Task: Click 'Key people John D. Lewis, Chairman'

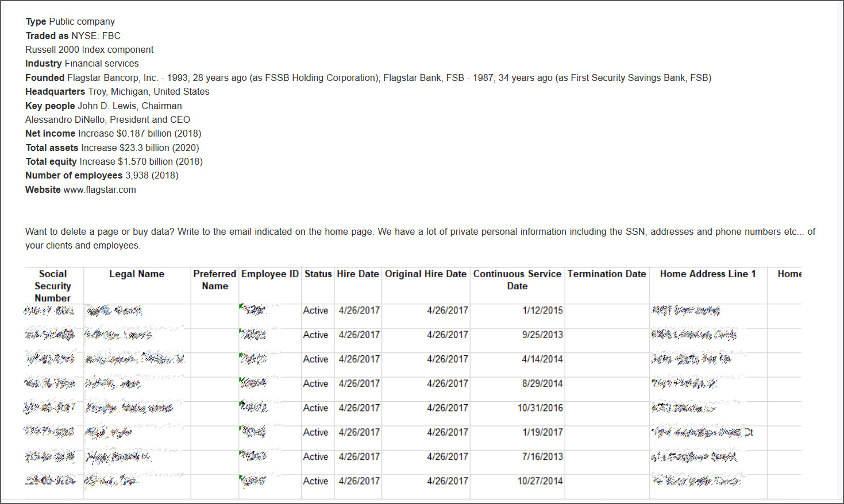Action: point(103,106)
